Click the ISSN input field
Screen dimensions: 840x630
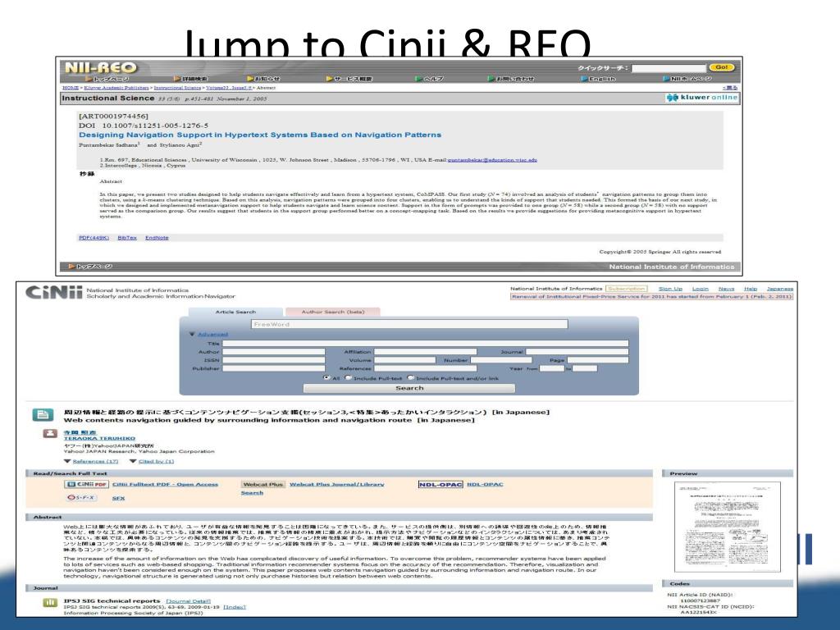click(x=274, y=360)
